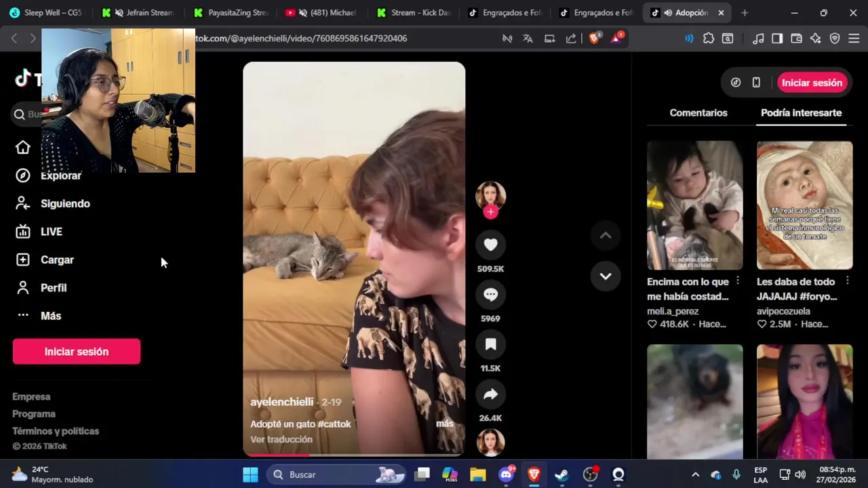Click the taskbar Buscar search box

tap(336, 474)
